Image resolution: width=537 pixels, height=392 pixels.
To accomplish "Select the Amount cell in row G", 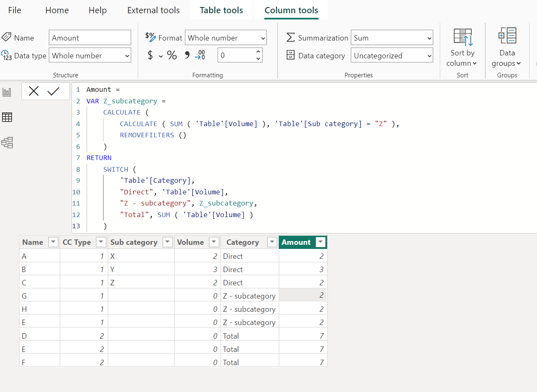I will pos(303,296).
